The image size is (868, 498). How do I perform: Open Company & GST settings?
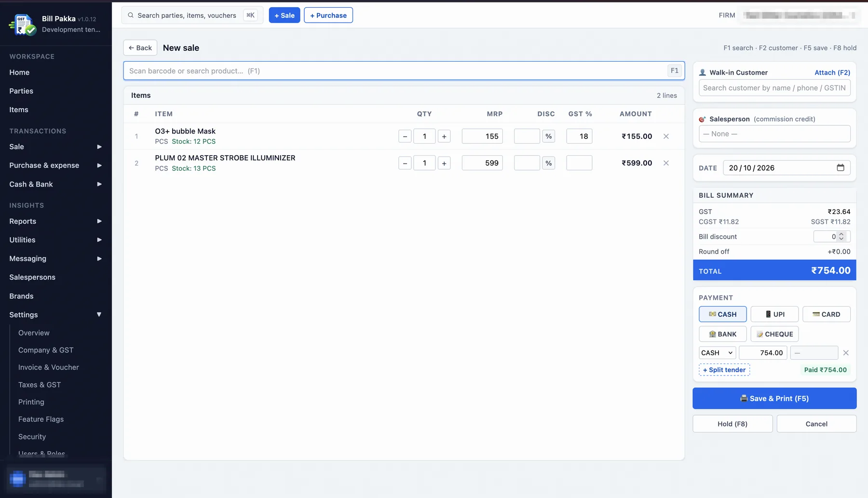tap(46, 350)
